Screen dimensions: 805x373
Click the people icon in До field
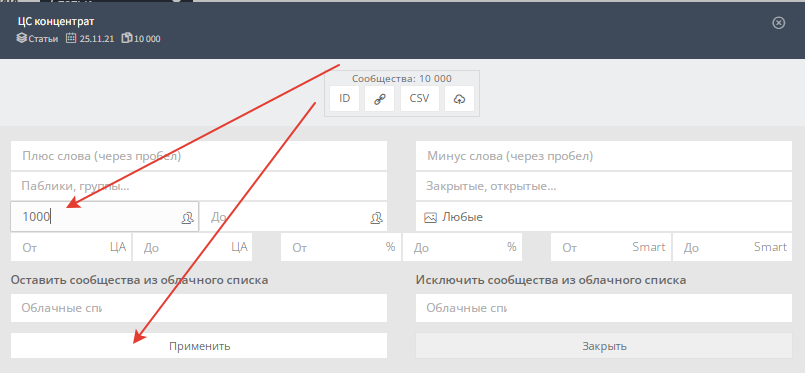376,218
